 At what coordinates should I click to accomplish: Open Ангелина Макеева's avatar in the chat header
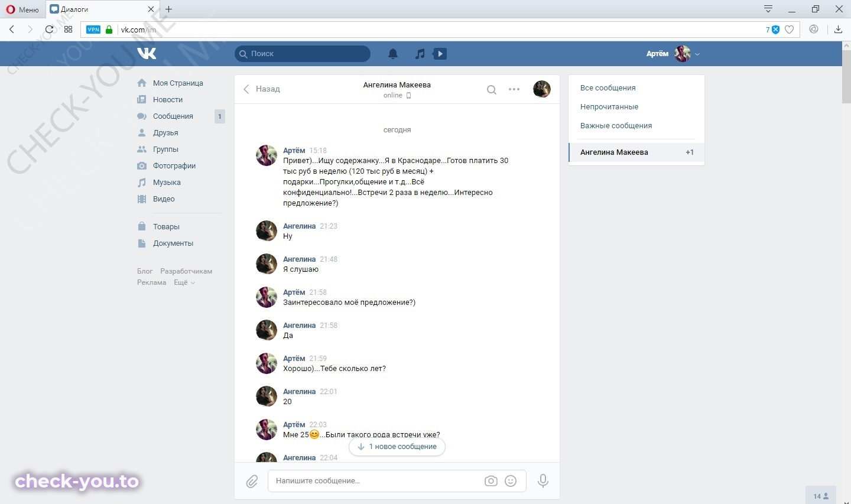542,89
